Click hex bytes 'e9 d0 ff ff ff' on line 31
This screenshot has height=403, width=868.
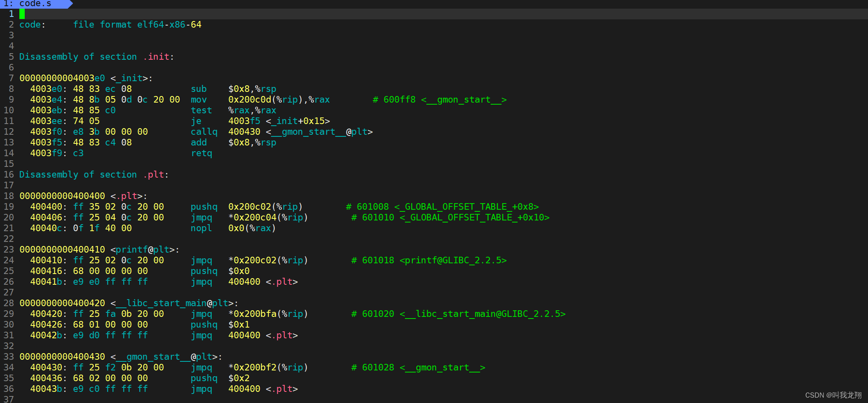110,335
